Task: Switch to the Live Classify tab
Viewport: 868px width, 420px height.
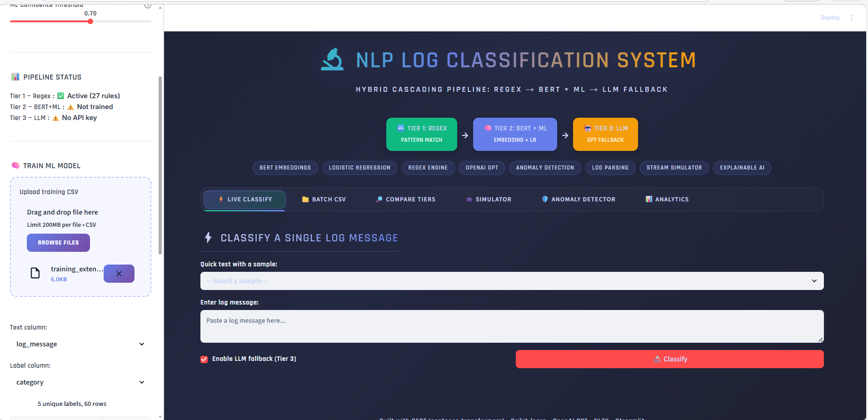Action: [244, 200]
